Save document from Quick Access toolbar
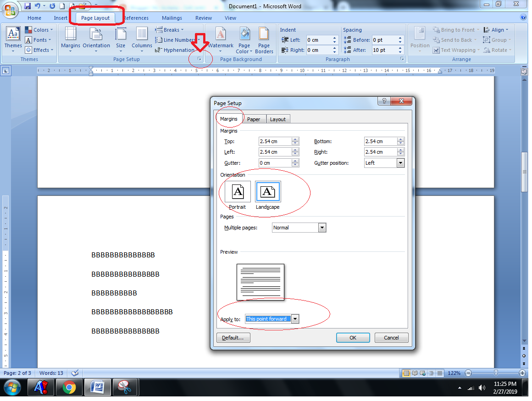 [x=28, y=6]
